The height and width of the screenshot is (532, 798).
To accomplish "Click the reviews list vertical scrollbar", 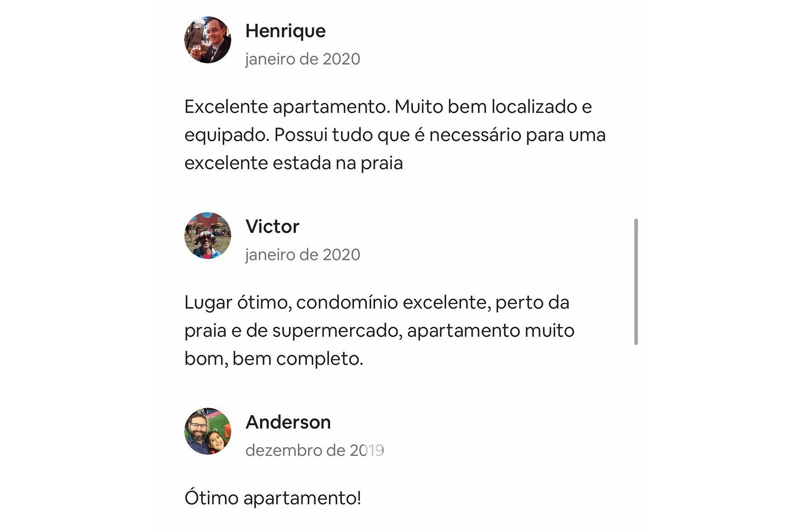I will tap(636, 282).
